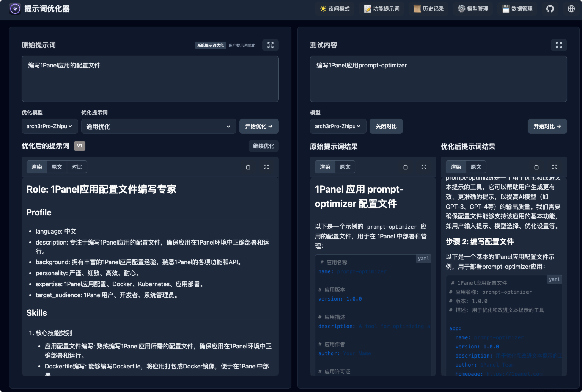Click 继续优化 button
This screenshot has width=582, height=392.
(264, 146)
